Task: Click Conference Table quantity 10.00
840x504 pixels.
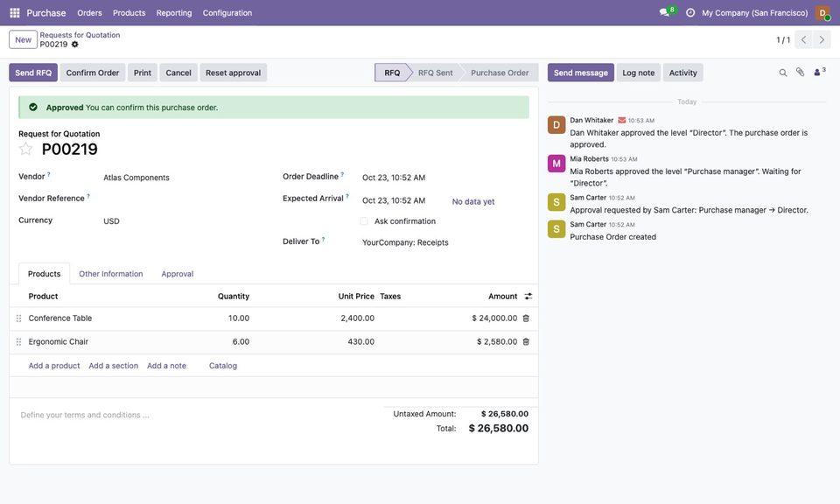Action: click(x=238, y=318)
